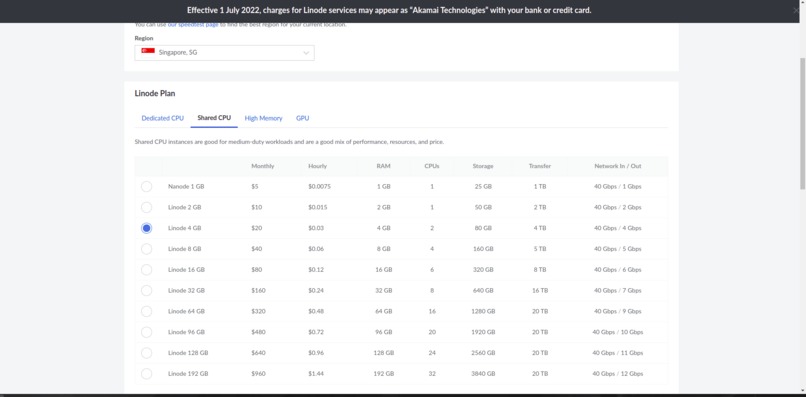Click the Transfer column header

[540, 166]
